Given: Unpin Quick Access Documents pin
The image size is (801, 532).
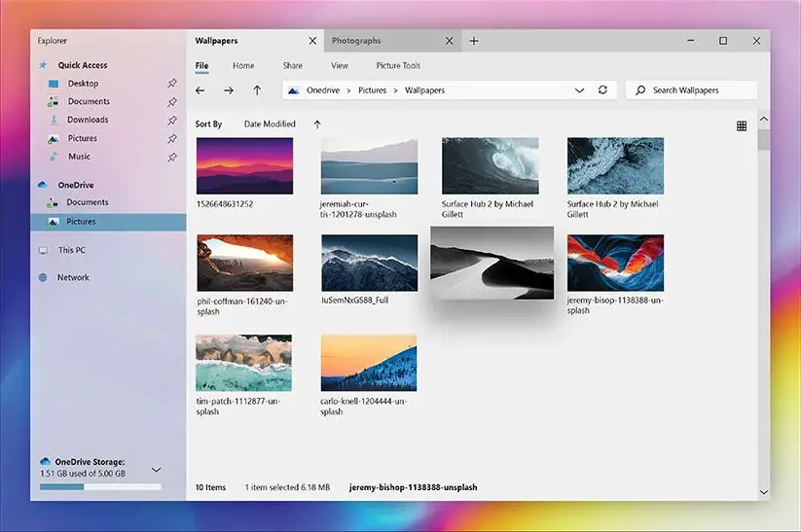Looking at the screenshot, I should click(172, 101).
